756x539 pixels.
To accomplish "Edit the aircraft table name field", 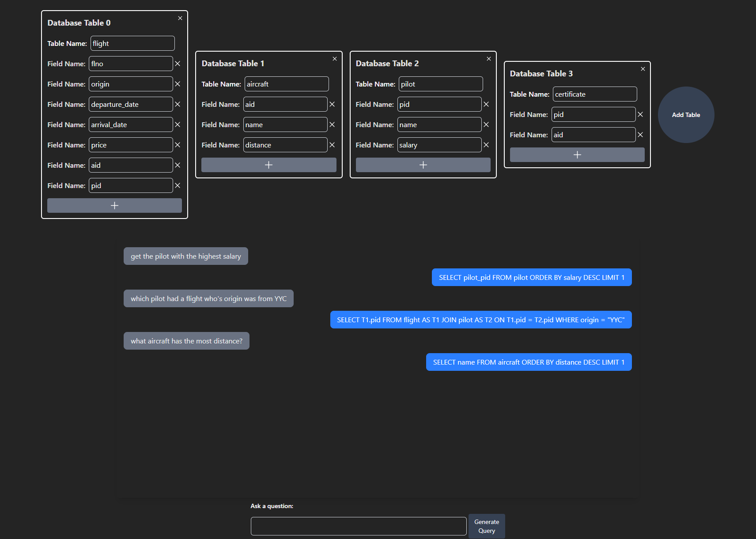I will (287, 84).
